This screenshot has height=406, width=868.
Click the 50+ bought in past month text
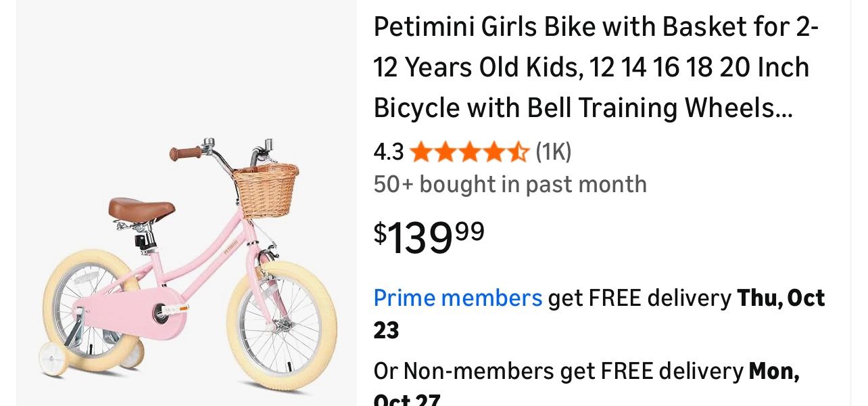point(510,184)
